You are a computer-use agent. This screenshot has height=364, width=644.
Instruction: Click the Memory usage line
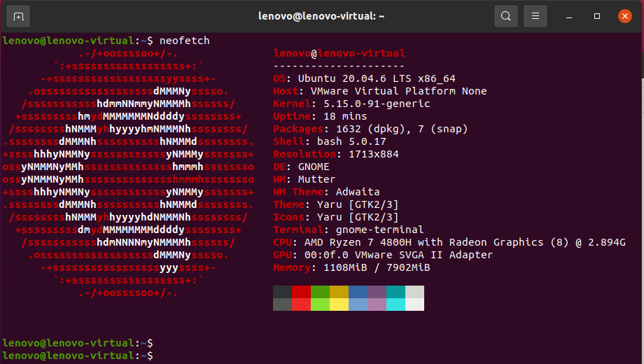(x=351, y=267)
